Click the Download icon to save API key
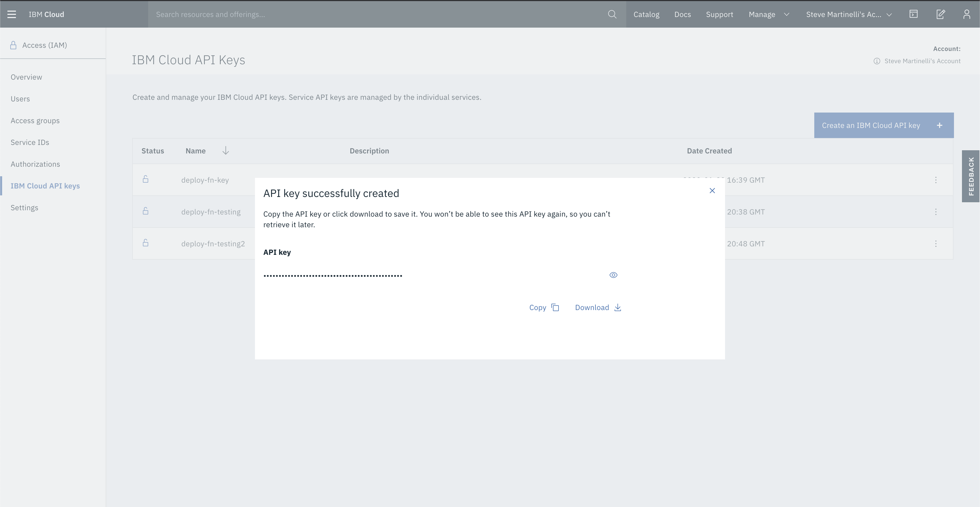 pyautogui.click(x=617, y=307)
